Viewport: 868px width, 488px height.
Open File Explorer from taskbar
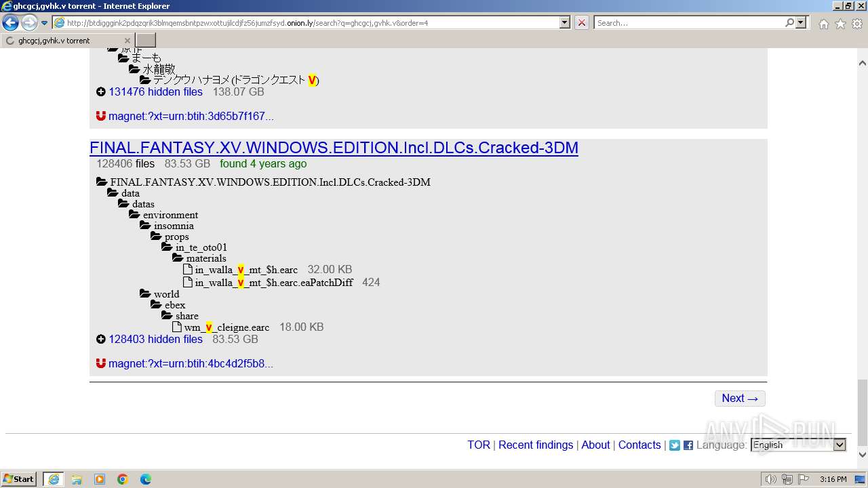click(x=77, y=479)
